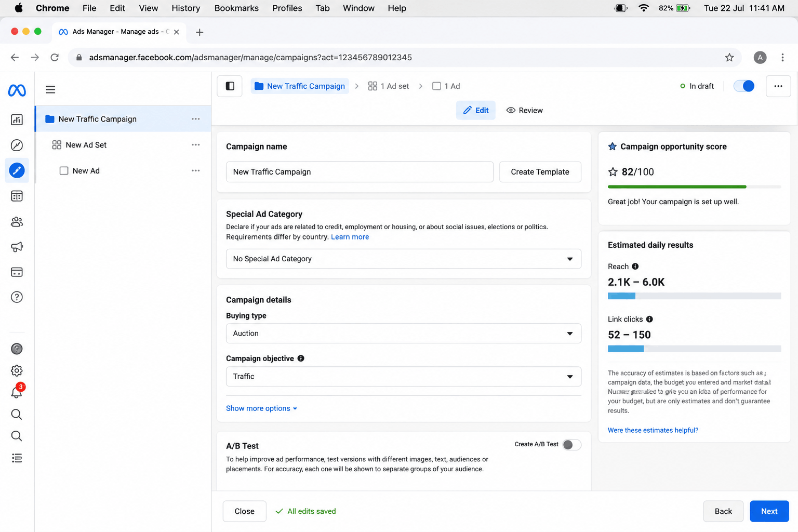Open the Bookmarks menu in menu bar
The height and width of the screenshot is (532, 798).
(236, 8)
